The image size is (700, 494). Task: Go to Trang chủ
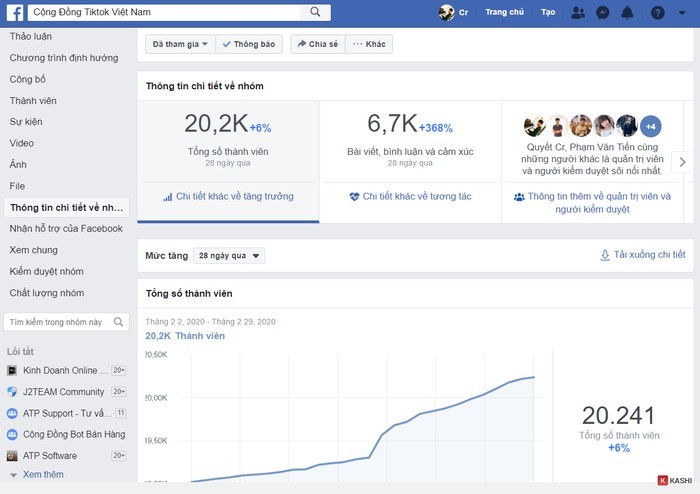[504, 12]
